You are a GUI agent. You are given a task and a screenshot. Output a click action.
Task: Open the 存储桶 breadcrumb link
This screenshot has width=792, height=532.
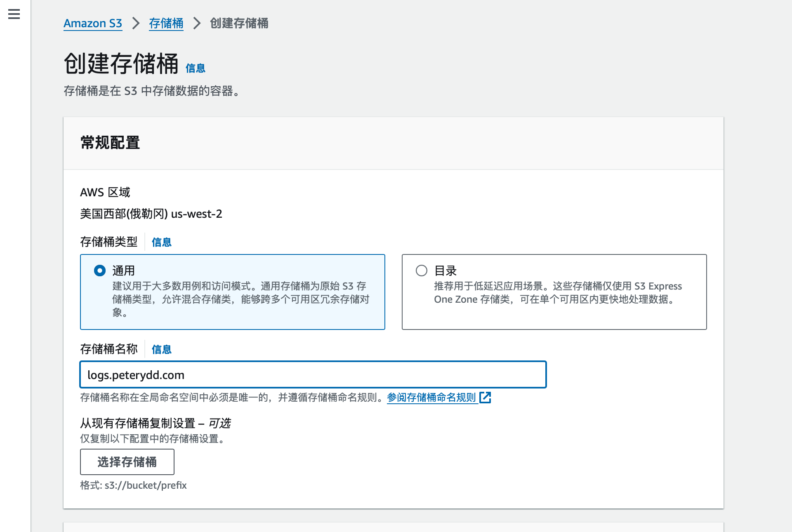166,24
